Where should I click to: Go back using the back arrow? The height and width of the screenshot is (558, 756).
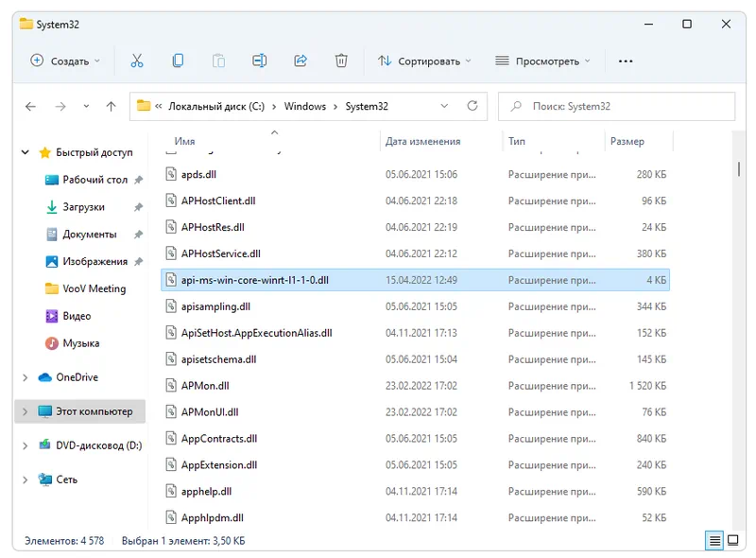tap(30, 107)
